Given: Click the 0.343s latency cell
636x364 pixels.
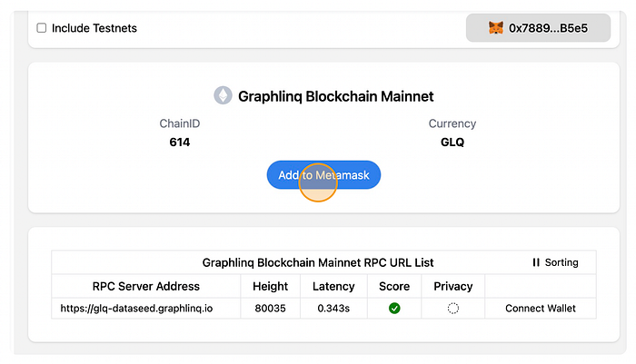Looking at the screenshot, I should click(x=333, y=309).
